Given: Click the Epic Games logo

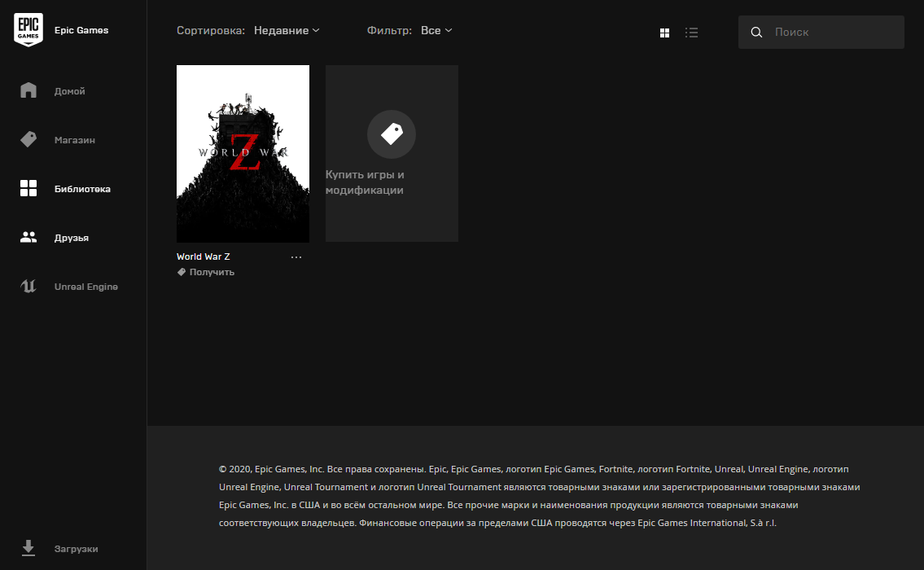Looking at the screenshot, I should tap(28, 29).
